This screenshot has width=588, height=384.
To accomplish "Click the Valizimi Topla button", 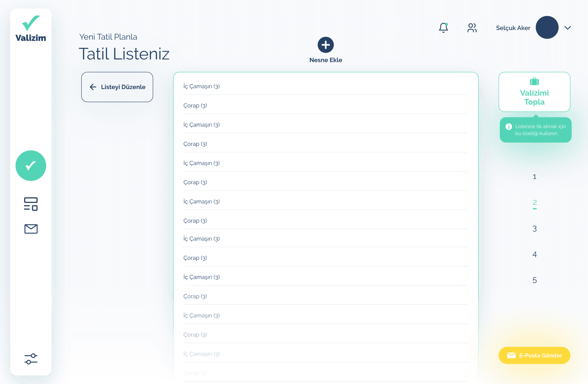I will 534,92.
